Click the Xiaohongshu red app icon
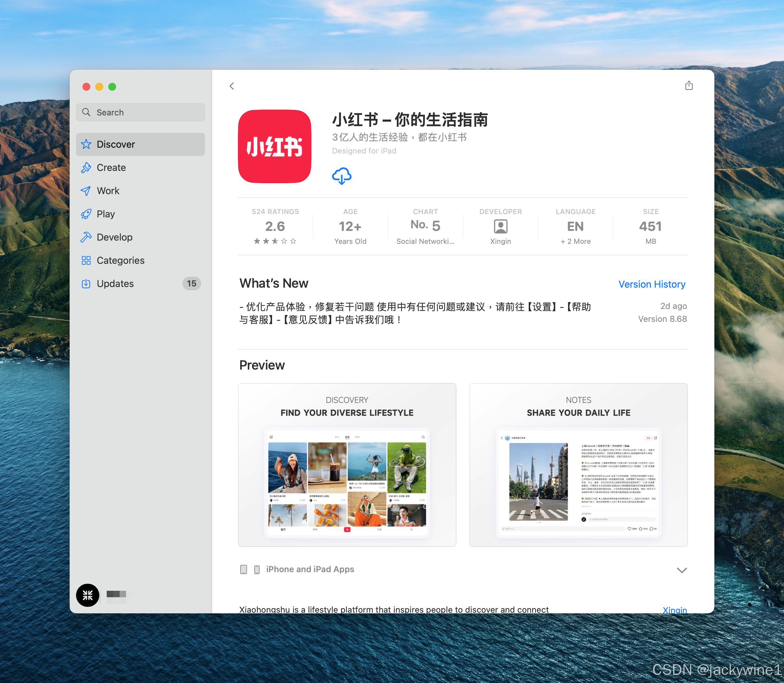This screenshot has height=683, width=784. [274, 146]
